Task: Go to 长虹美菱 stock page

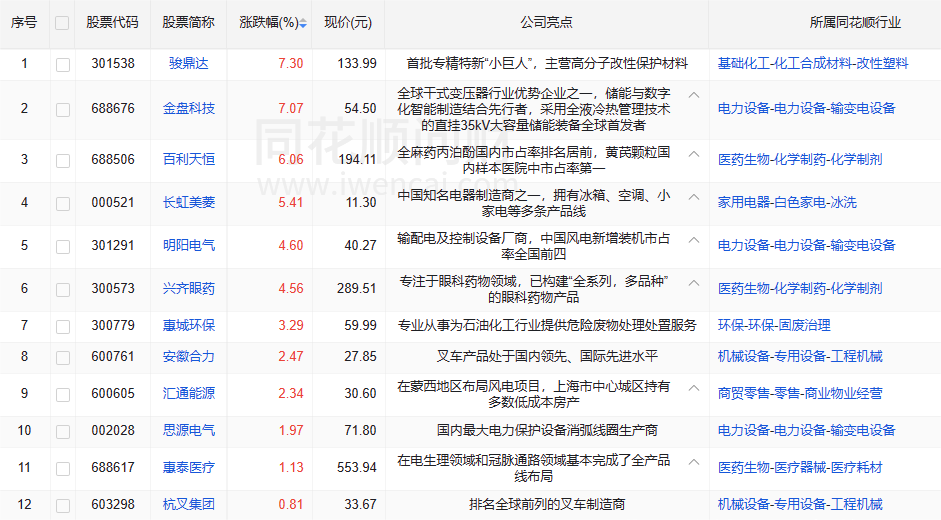Action: 188,202
